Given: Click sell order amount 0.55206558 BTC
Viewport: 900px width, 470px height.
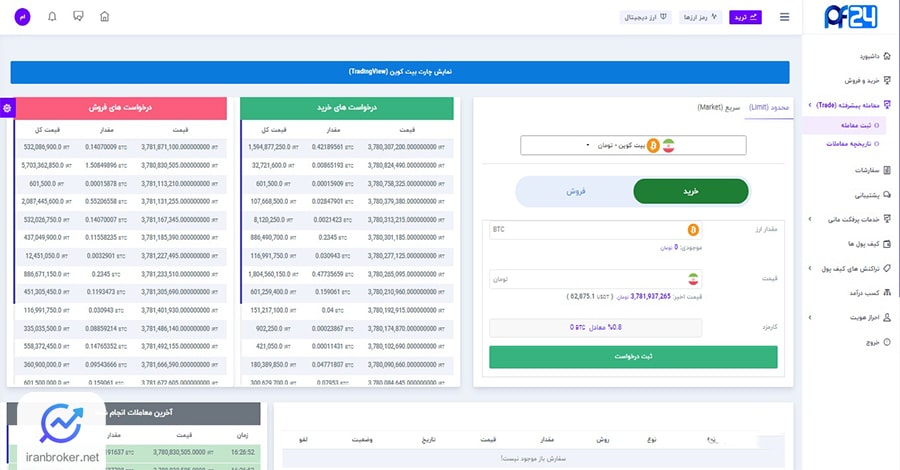Looking at the screenshot, I should pyautogui.click(x=106, y=202).
